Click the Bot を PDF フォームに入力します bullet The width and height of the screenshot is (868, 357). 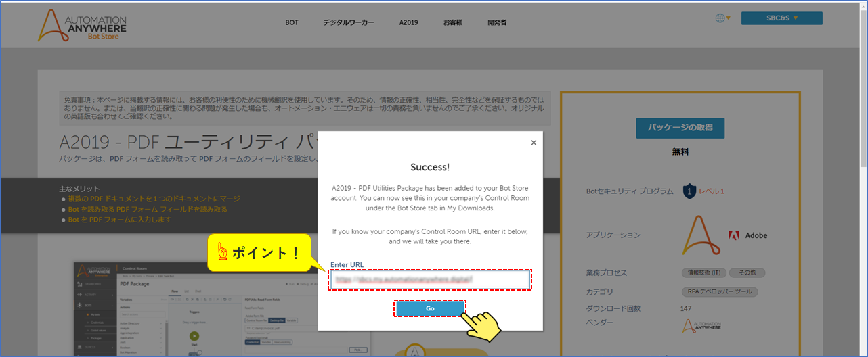tap(119, 220)
